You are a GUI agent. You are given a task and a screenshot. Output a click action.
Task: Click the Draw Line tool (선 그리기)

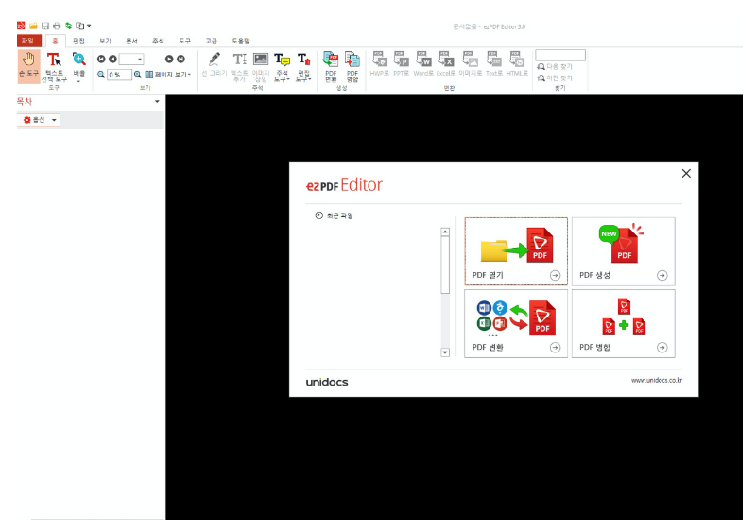[x=215, y=65]
